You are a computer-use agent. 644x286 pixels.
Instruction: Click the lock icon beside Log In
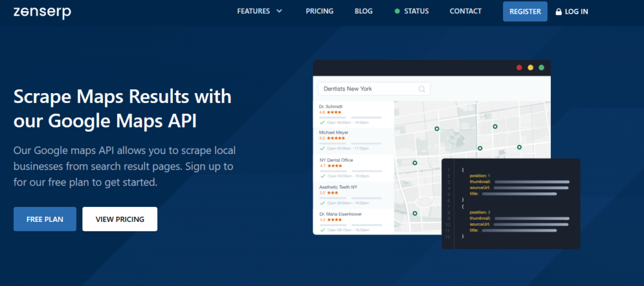pos(557,11)
